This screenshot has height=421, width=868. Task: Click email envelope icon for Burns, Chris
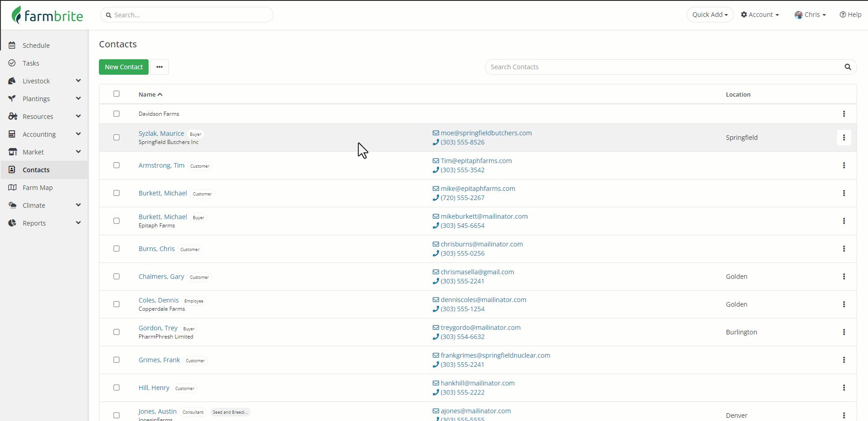436,244
